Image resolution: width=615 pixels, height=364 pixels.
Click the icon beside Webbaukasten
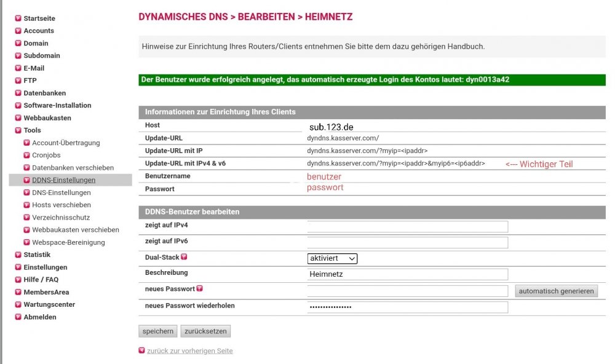pyautogui.click(x=18, y=117)
